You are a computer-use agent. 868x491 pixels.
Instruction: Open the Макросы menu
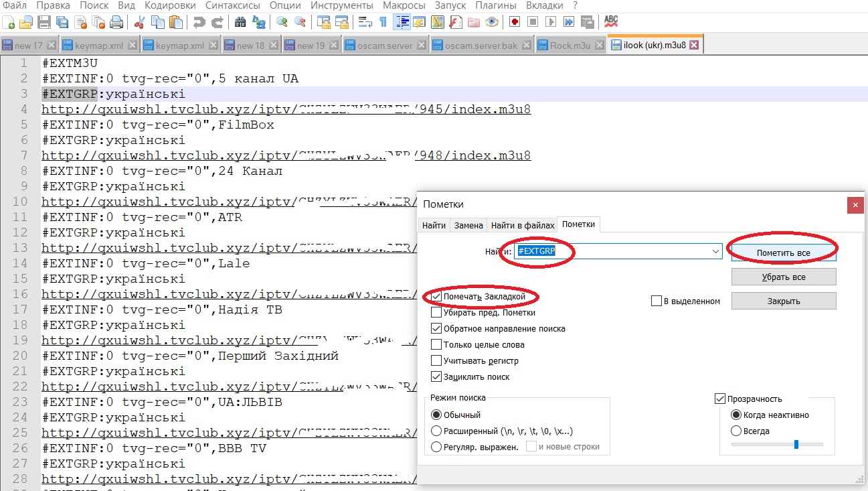(x=404, y=5)
